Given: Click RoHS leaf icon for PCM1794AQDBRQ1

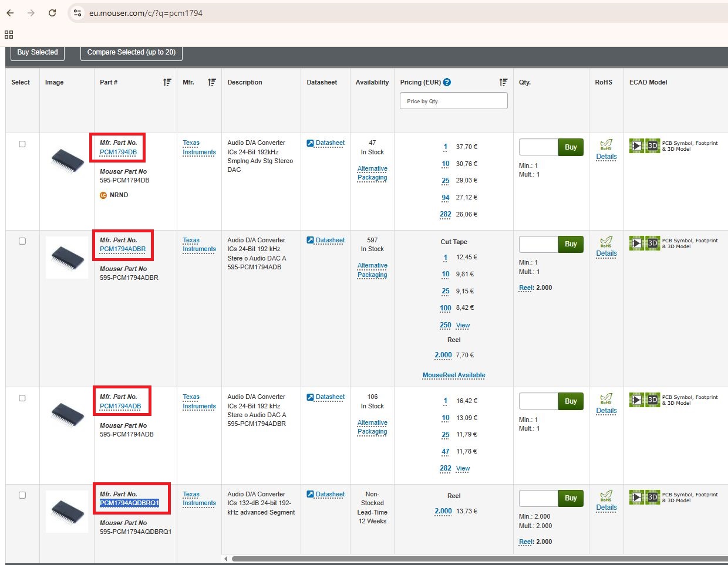Looking at the screenshot, I should [x=606, y=496].
